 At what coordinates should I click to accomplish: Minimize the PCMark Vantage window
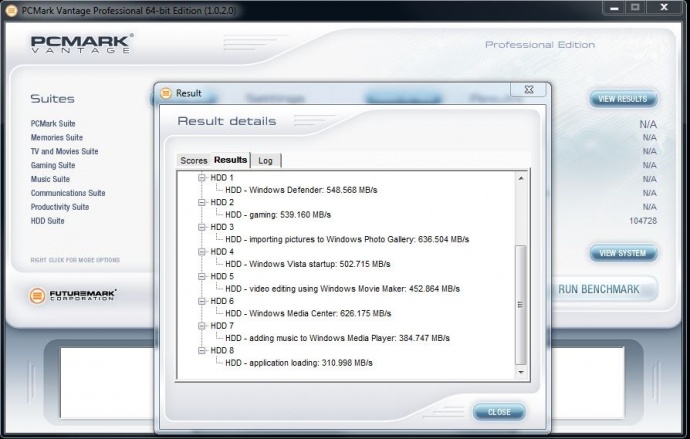[614, 7]
